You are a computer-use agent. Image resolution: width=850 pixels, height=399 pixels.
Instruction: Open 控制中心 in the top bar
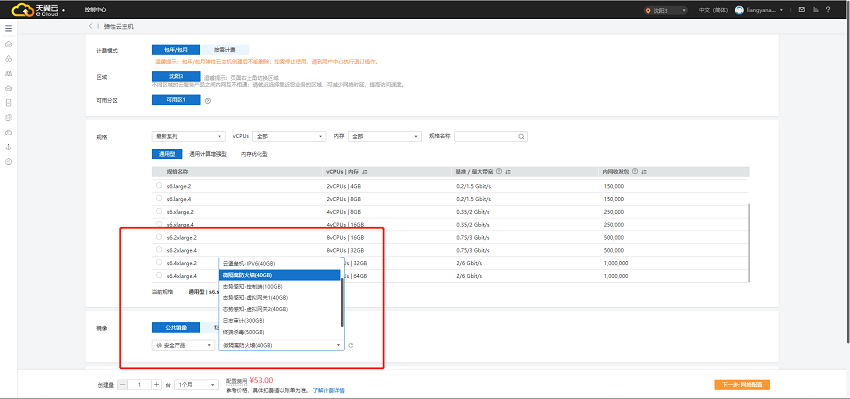tap(96, 10)
